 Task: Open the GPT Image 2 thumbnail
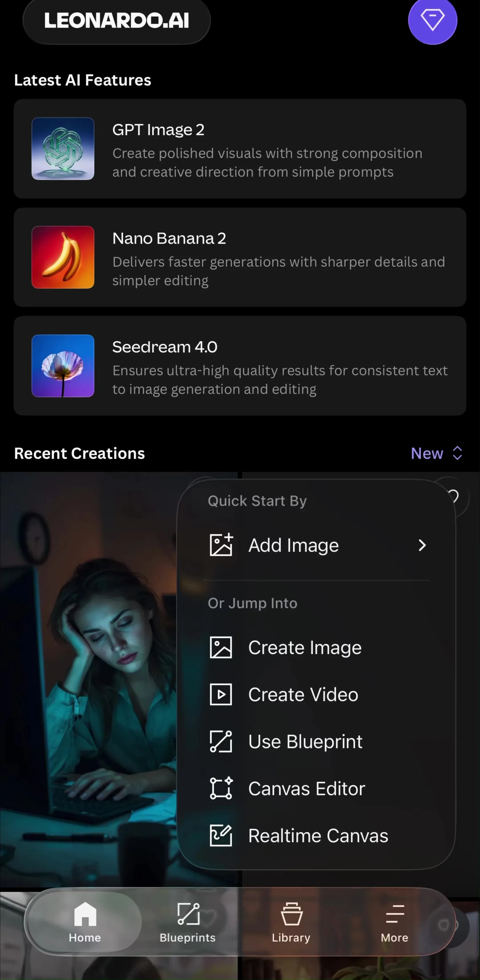[x=63, y=148]
